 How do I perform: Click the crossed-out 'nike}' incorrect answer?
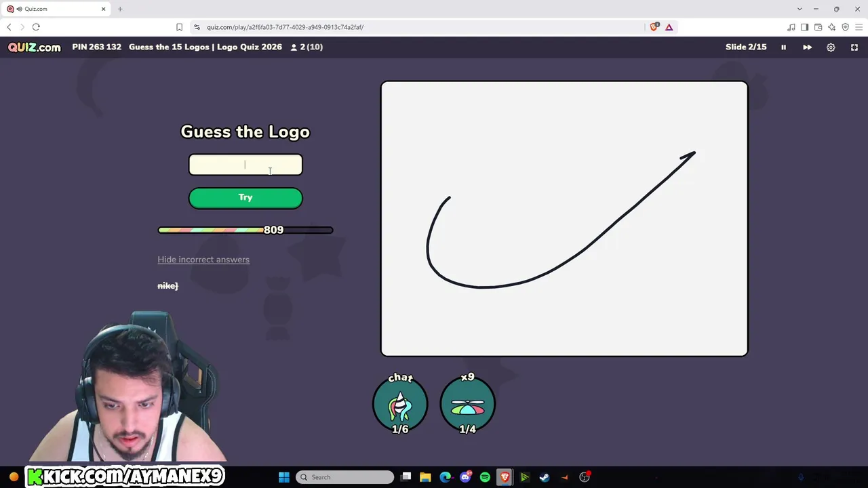[167, 286]
